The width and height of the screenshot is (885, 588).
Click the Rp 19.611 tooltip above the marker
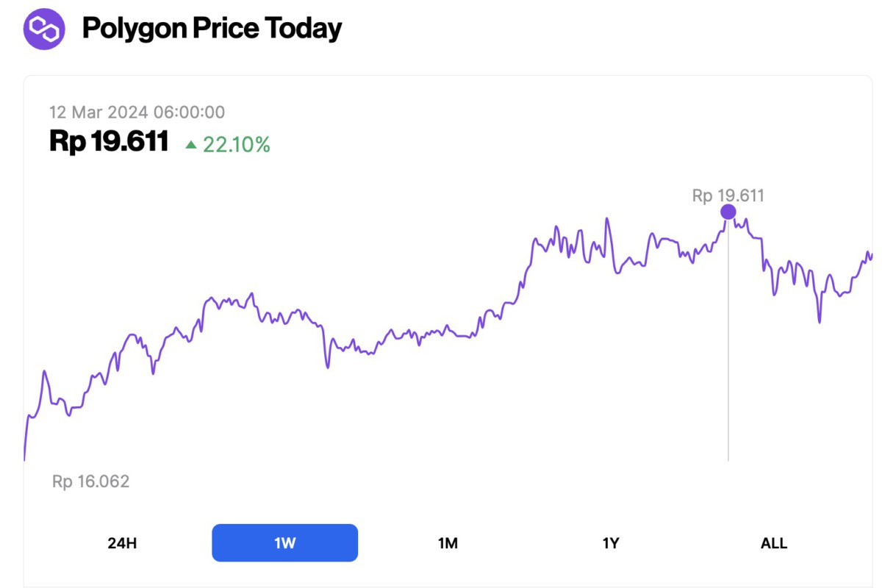pyautogui.click(x=728, y=196)
